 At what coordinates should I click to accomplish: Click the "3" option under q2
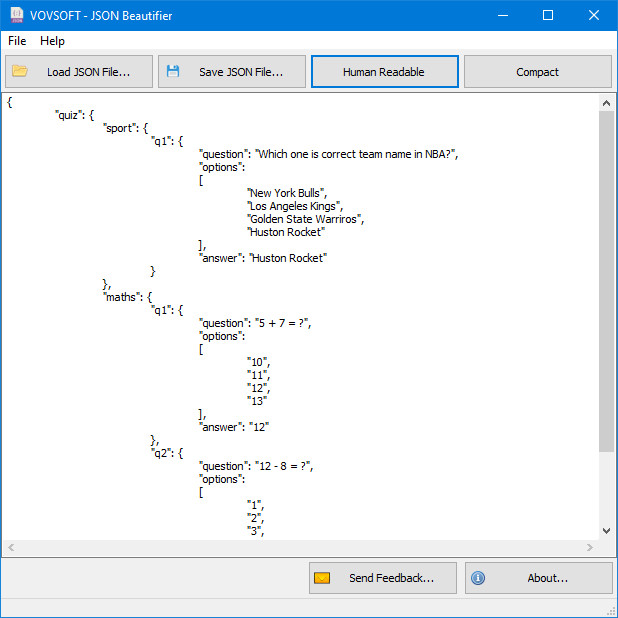coord(255,531)
